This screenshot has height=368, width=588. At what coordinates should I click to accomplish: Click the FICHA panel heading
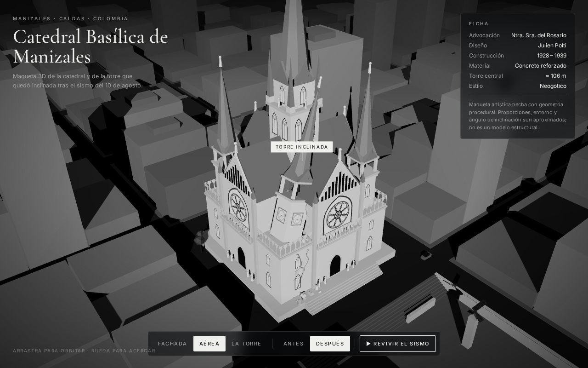479,24
